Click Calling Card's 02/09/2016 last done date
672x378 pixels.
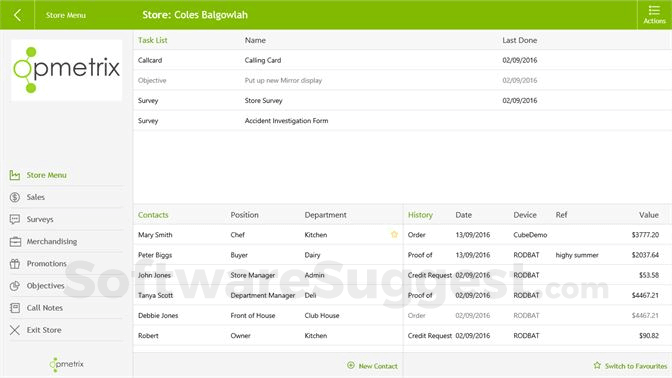tap(519, 60)
